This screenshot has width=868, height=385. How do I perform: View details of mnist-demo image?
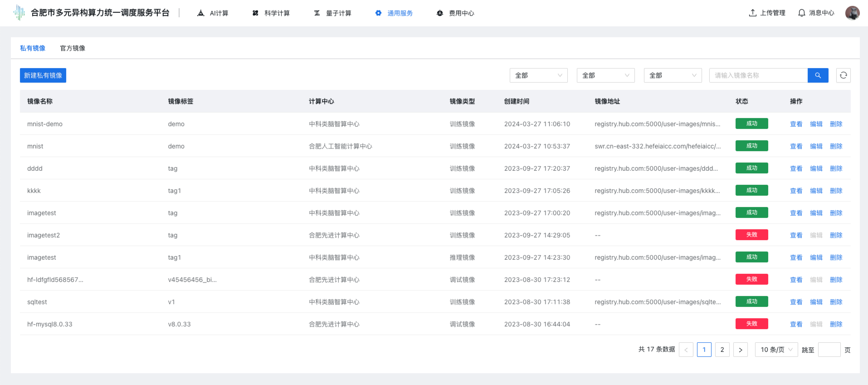796,124
